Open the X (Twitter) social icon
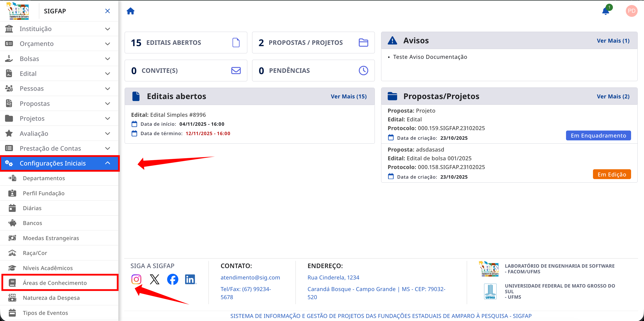Image resolution: width=644 pixels, height=321 pixels. (x=154, y=279)
